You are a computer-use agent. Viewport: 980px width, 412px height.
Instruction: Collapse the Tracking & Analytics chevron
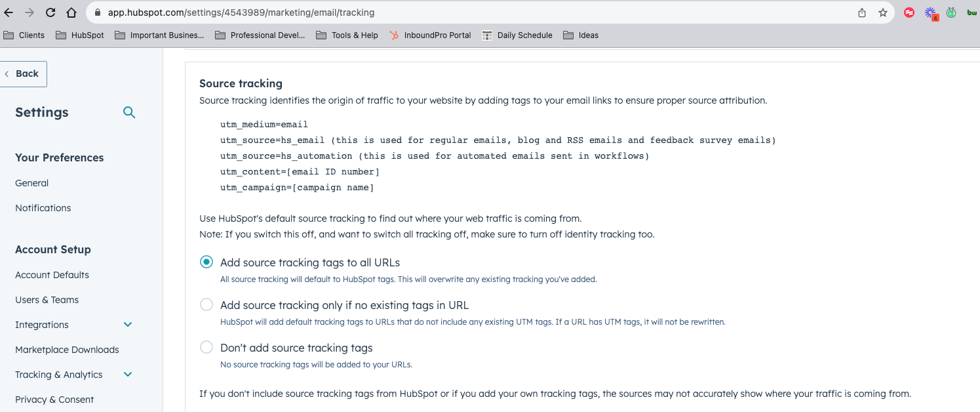click(x=128, y=374)
